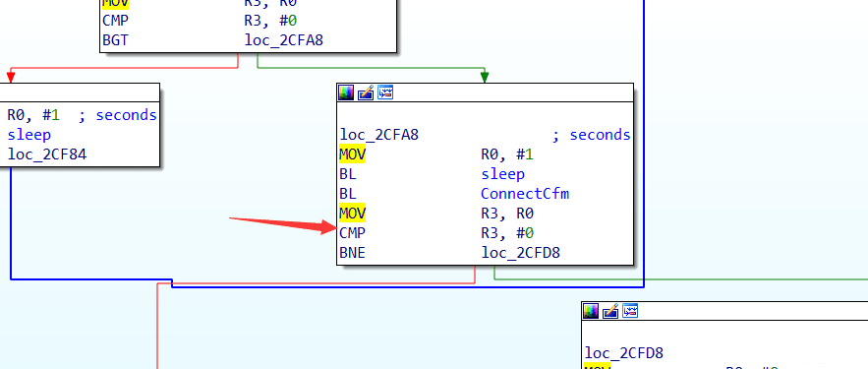
Task: Click BNE mnemonic in loc_2CFA8 block
Action: click(x=352, y=253)
